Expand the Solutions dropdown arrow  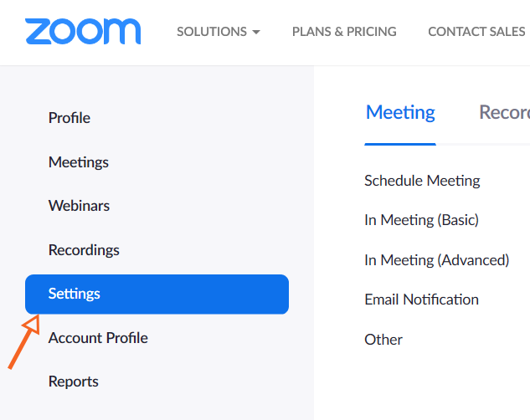point(256,33)
